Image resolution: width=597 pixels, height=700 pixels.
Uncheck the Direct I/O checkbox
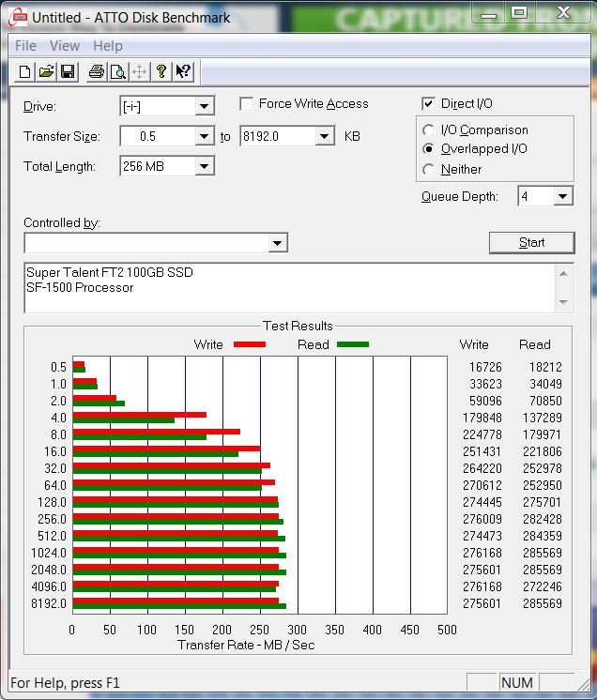pos(428,104)
